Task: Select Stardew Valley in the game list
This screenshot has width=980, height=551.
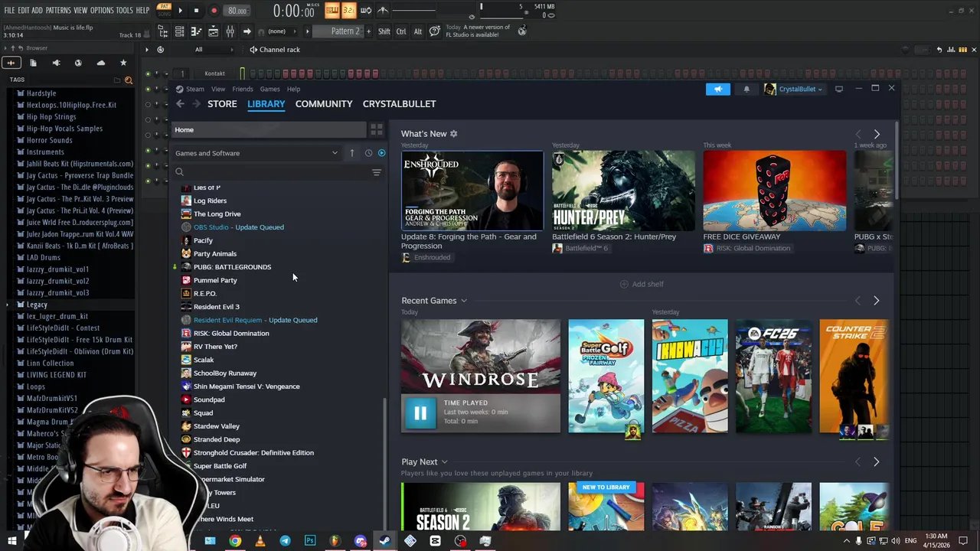Action: click(x=217, y=426)
